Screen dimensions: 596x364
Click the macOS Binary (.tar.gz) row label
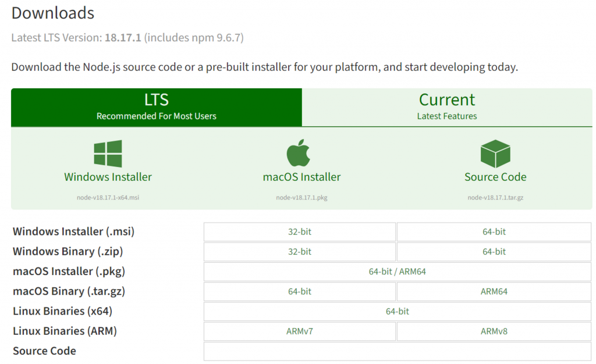(x=69, y=291)
